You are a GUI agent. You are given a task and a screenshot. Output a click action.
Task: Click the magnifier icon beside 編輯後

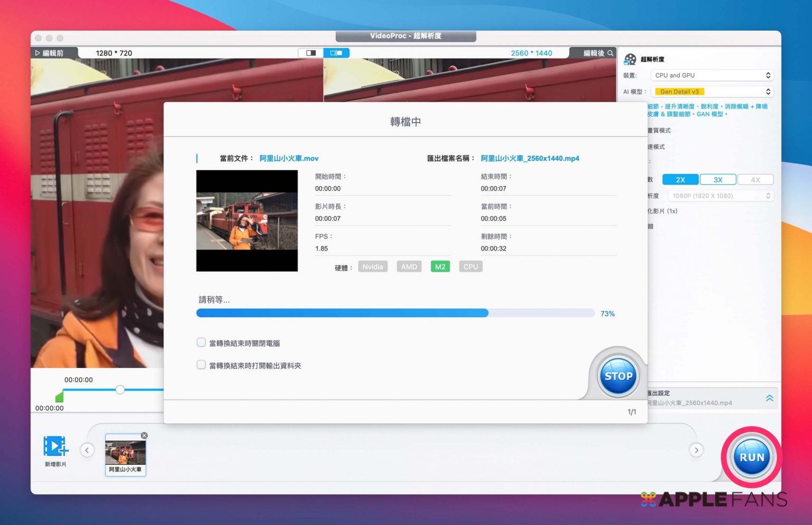[611, 53]
